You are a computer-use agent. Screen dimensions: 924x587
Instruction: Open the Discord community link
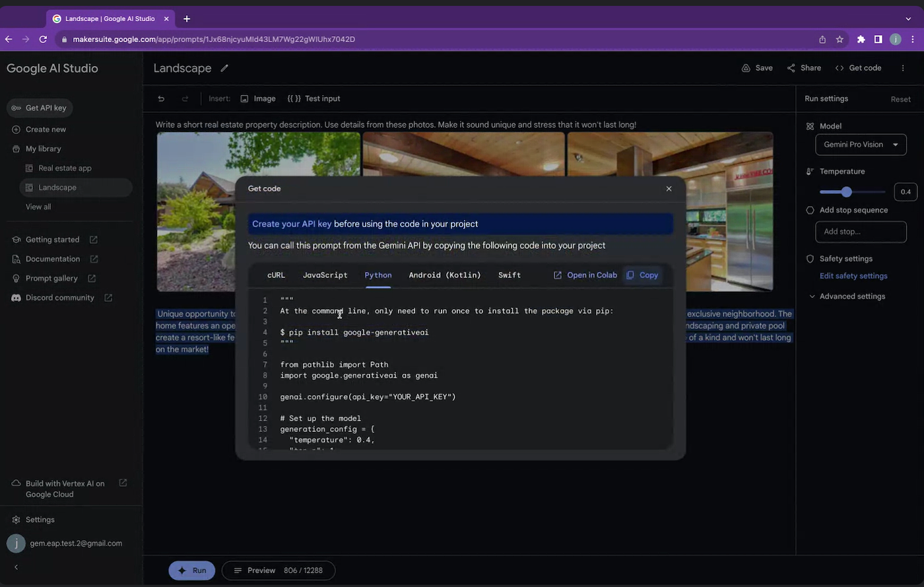pyautogui.click(x=59, y=297)
